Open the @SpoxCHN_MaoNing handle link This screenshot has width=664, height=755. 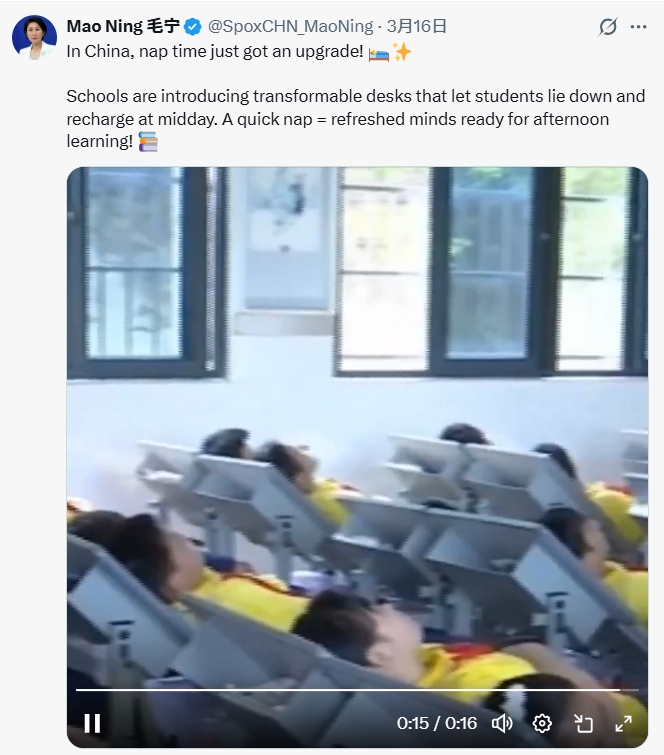(290, 26)
